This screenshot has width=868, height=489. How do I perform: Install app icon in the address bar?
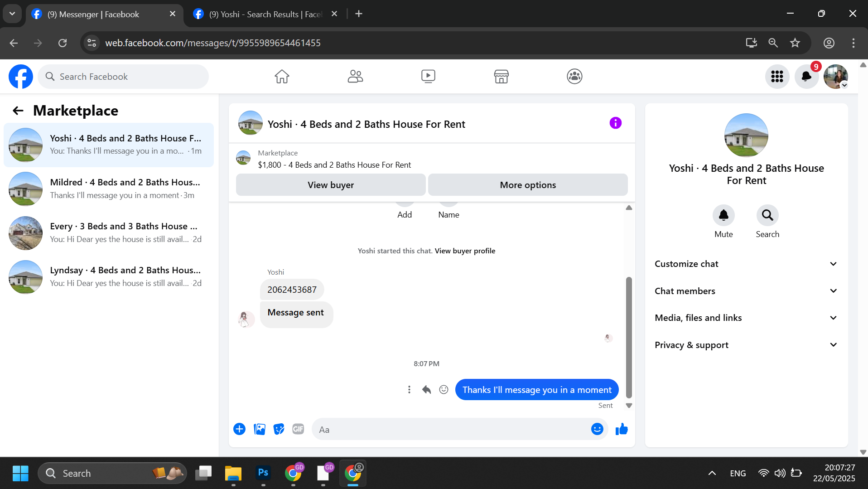tap(752, 43)
